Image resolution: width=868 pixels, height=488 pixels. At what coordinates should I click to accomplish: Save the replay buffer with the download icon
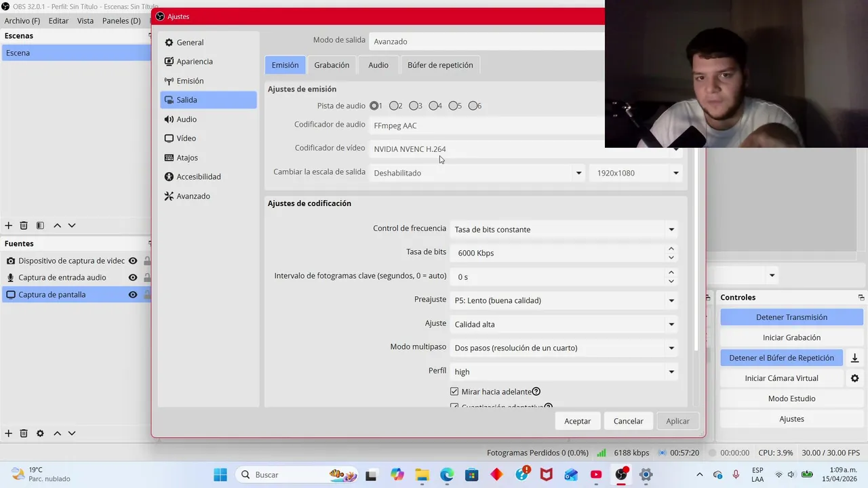point(854,358)
